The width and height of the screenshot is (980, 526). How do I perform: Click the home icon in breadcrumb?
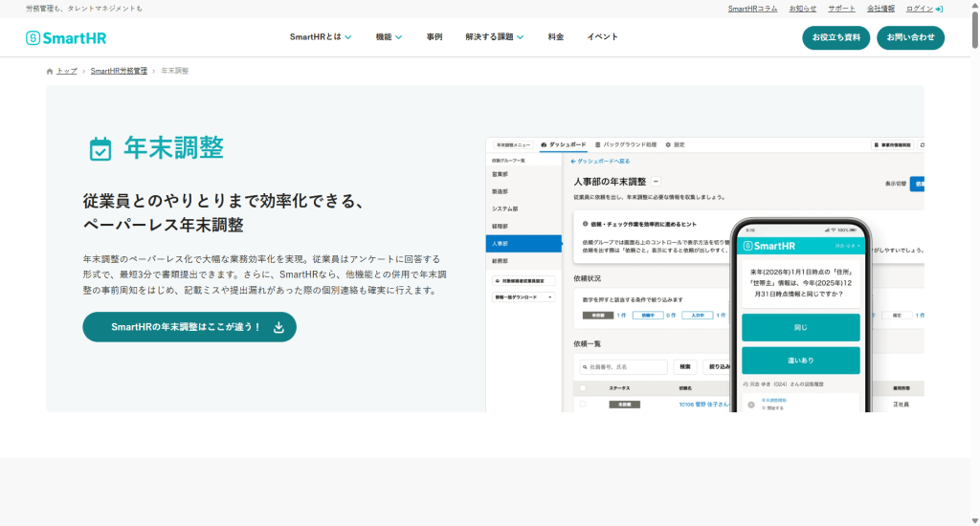click(x=50, y=71)
